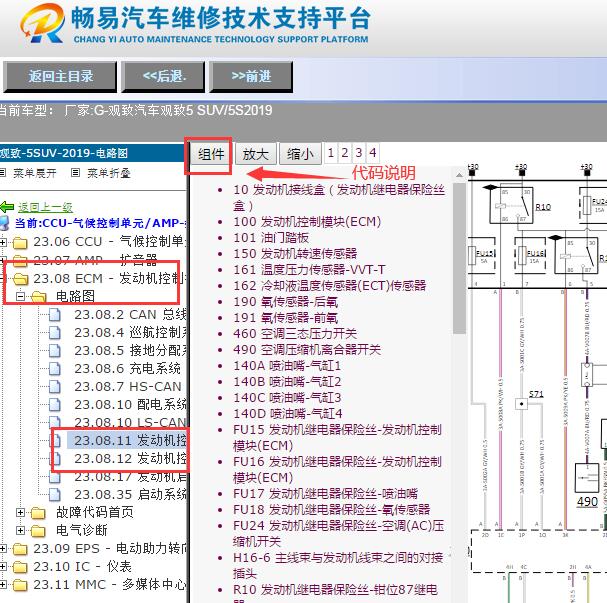This screenshot has width=607, height=603.
Task: Switch to diagram page 4
Action: click(x=373, y=153)
